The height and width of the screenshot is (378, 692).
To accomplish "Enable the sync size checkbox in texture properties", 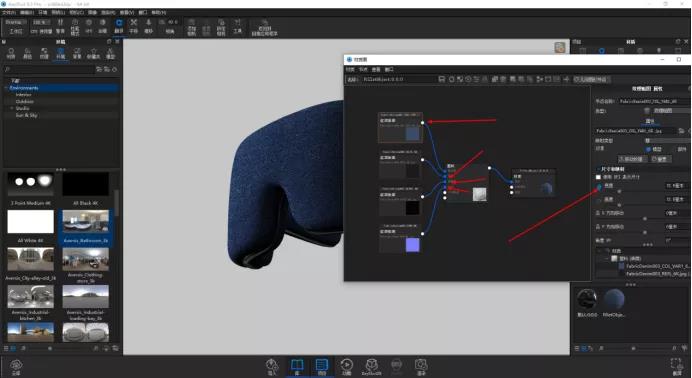I will tap(598, 177).
